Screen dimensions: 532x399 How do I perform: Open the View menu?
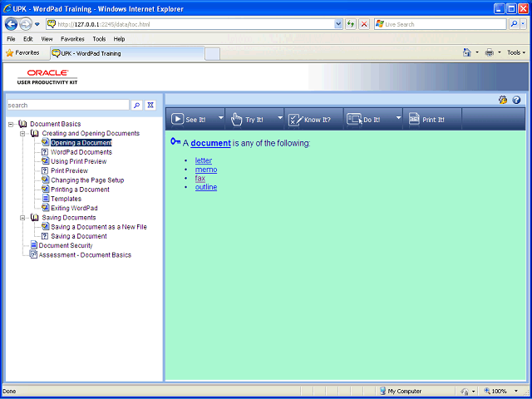click(47, 39)
